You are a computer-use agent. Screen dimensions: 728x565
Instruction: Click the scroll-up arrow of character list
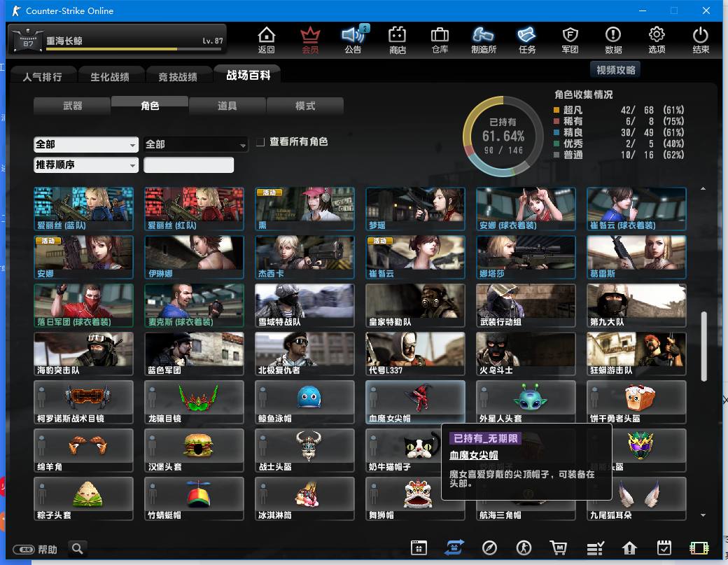pyautogui.click(x=703, y=188)
